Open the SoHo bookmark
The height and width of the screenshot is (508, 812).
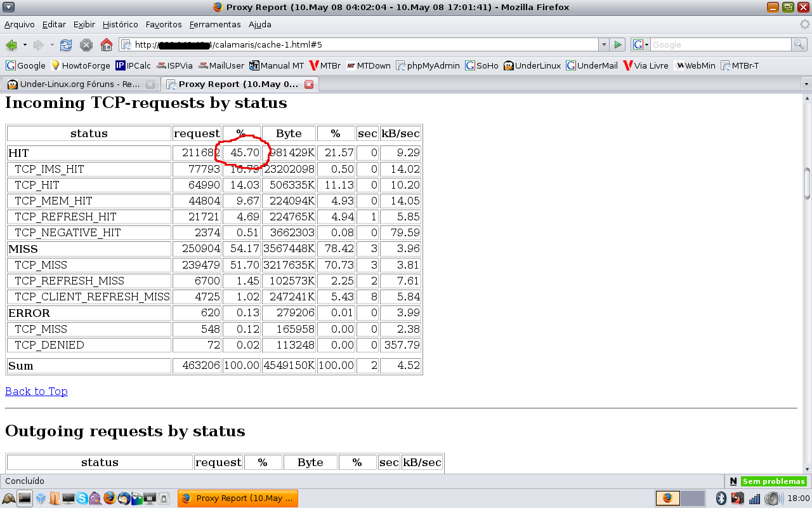481,65
